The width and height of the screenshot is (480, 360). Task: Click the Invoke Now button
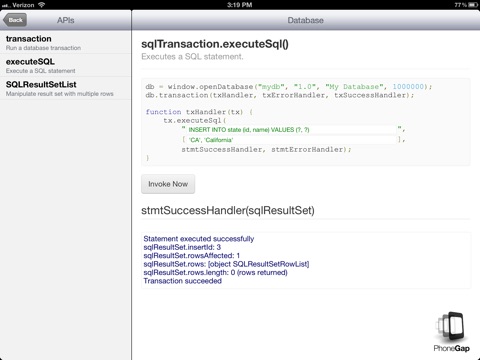[168, 184]
